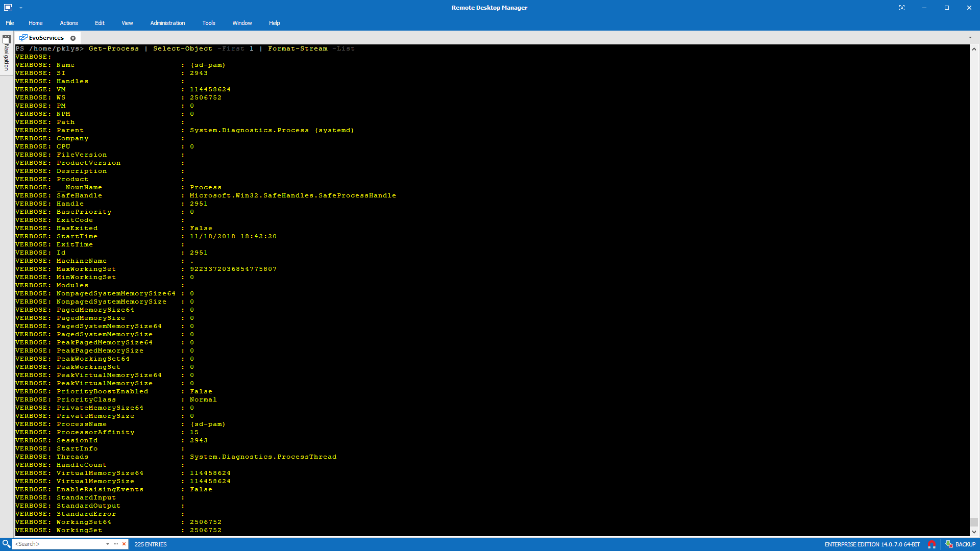Clear the search with the red X icon
This screenshot has width=980, height=551.
coord(124,544)
